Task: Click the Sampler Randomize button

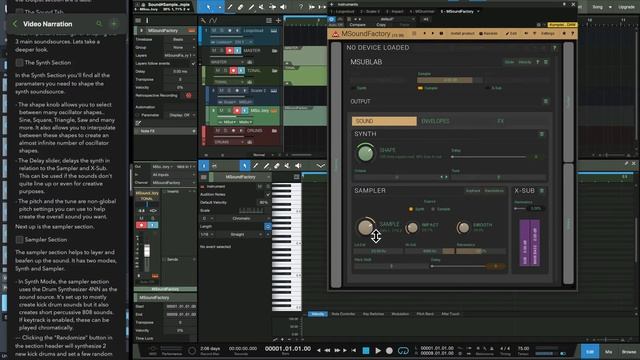Action: pos(493,191)
